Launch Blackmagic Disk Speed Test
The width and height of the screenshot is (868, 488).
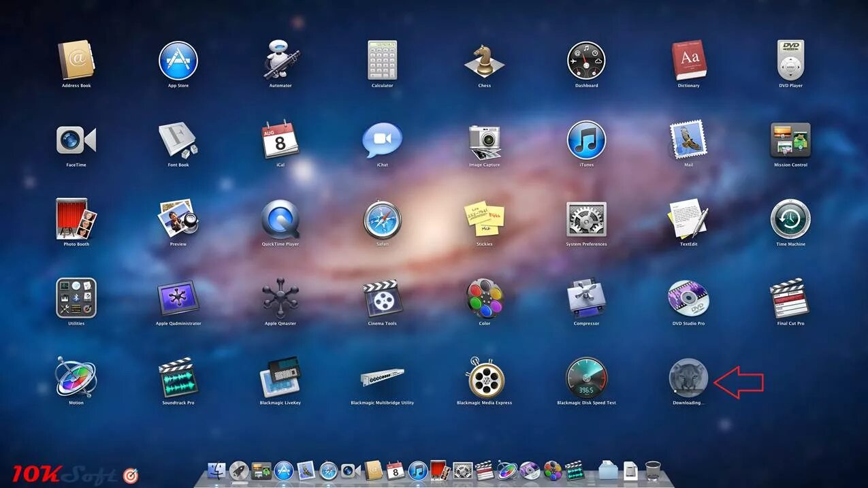tap(587, 377)
